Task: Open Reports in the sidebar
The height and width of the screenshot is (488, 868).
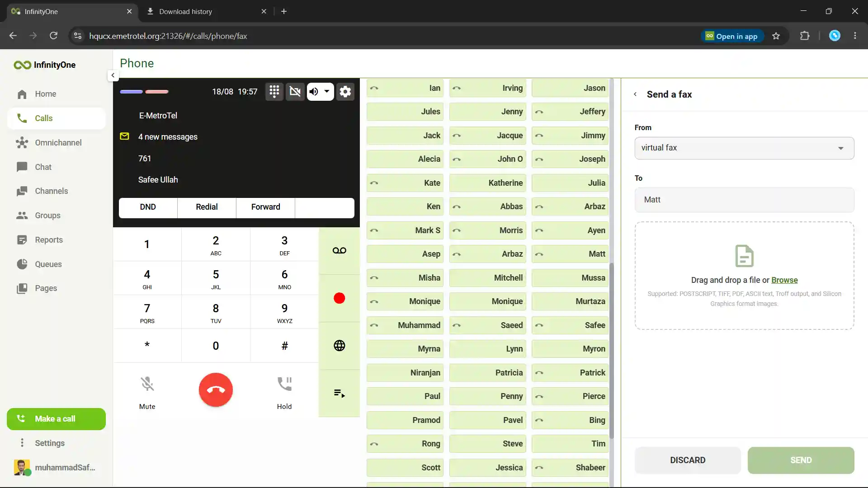Action: 57,240
